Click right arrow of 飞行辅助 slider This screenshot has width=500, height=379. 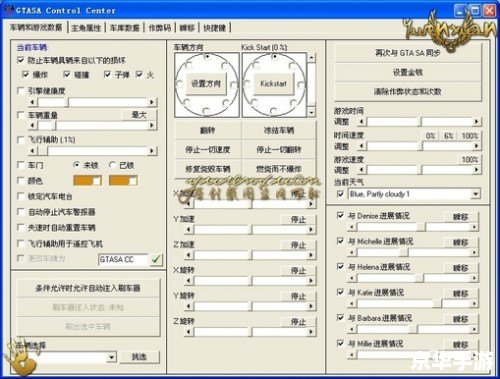coord(152,151)
